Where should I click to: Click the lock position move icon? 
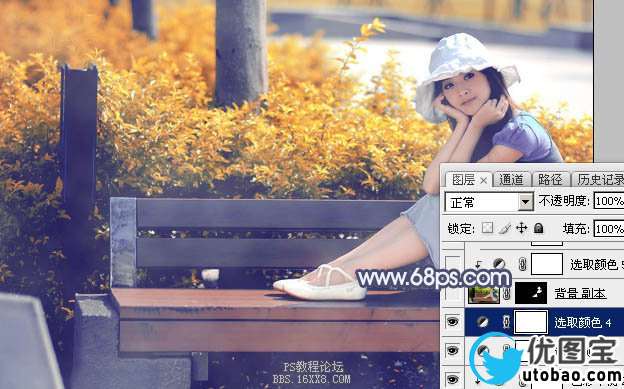pyautogui.click(x=521, y=228)
